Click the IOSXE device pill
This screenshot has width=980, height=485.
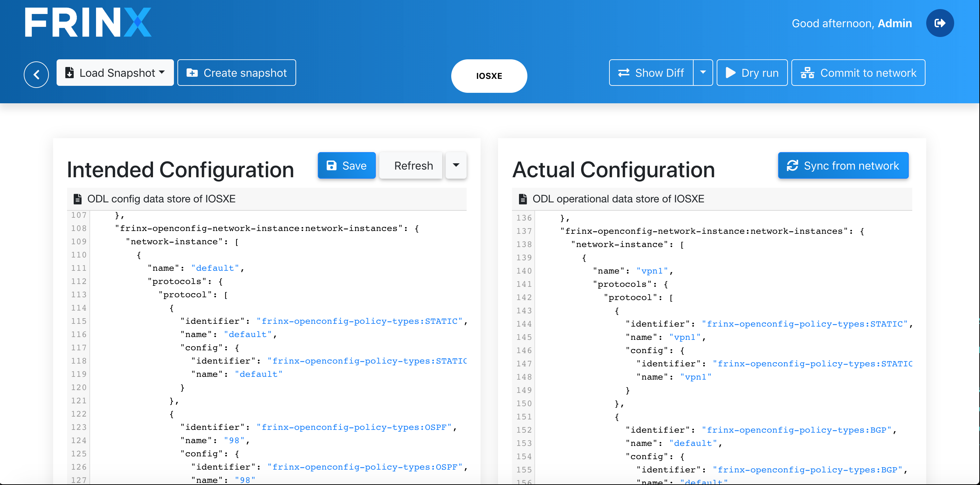[489, 76]
